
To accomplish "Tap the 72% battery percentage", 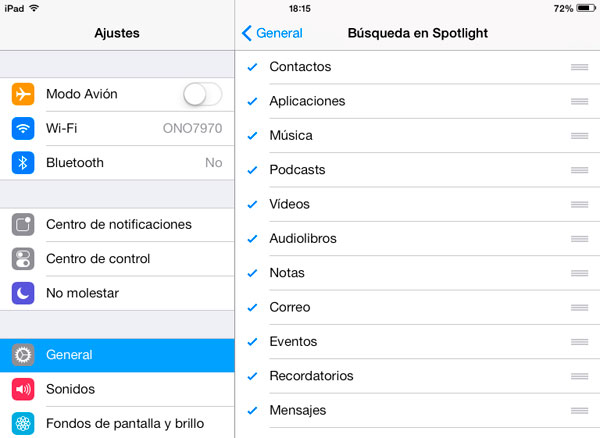I will pyautogui.click(x=563, y=8).
